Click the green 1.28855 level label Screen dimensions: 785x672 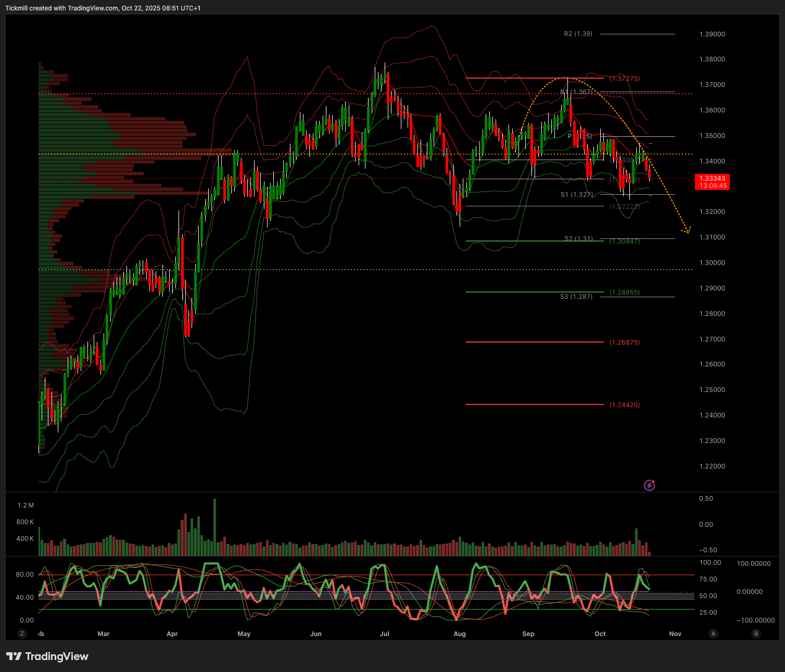coord(625,293)
